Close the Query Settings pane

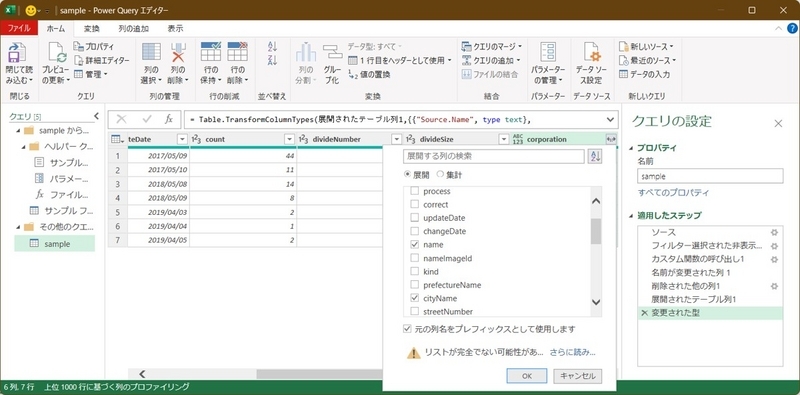point(778,123)
